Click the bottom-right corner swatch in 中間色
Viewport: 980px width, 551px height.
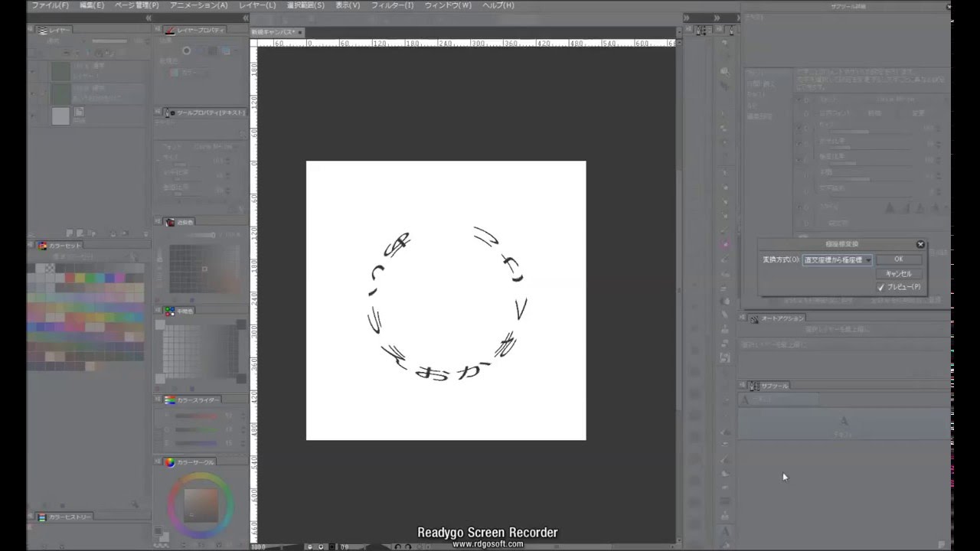243,379
